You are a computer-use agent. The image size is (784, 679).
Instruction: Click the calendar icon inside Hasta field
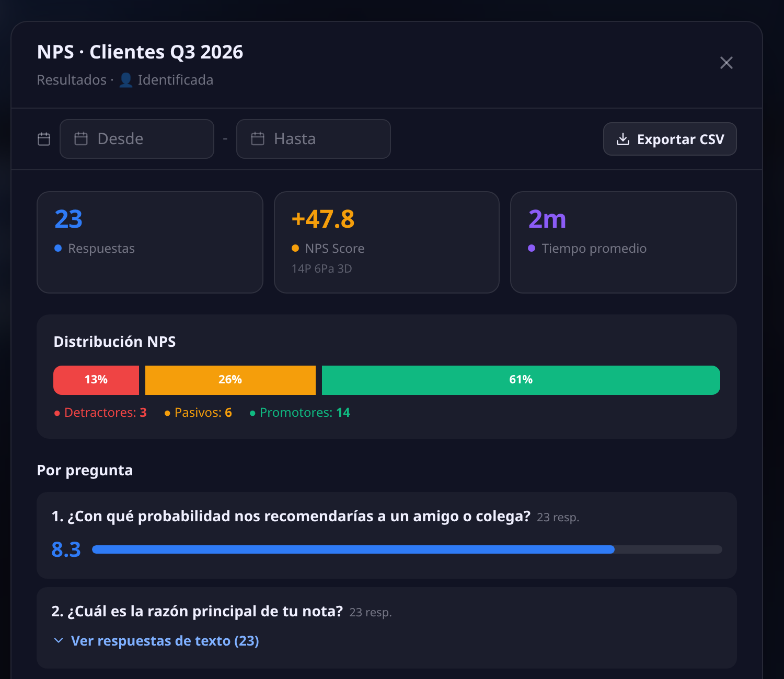pos(258,138)
